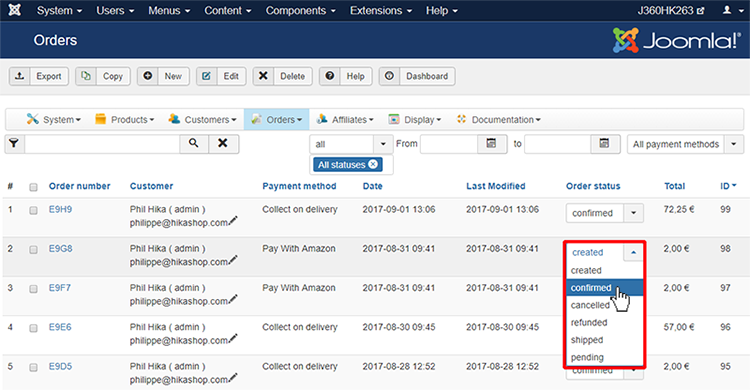Viewport: 750px width, 390px height.
Task: Sort by Order number column
Action: click(x=79, y=186)
